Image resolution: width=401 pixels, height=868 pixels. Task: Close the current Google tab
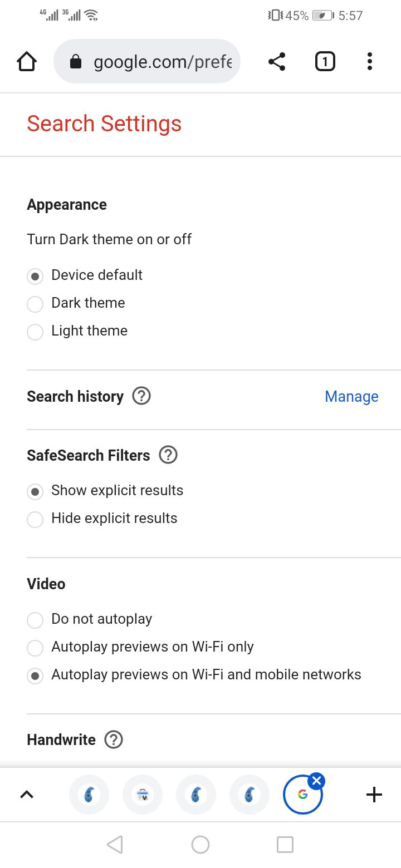316,781
